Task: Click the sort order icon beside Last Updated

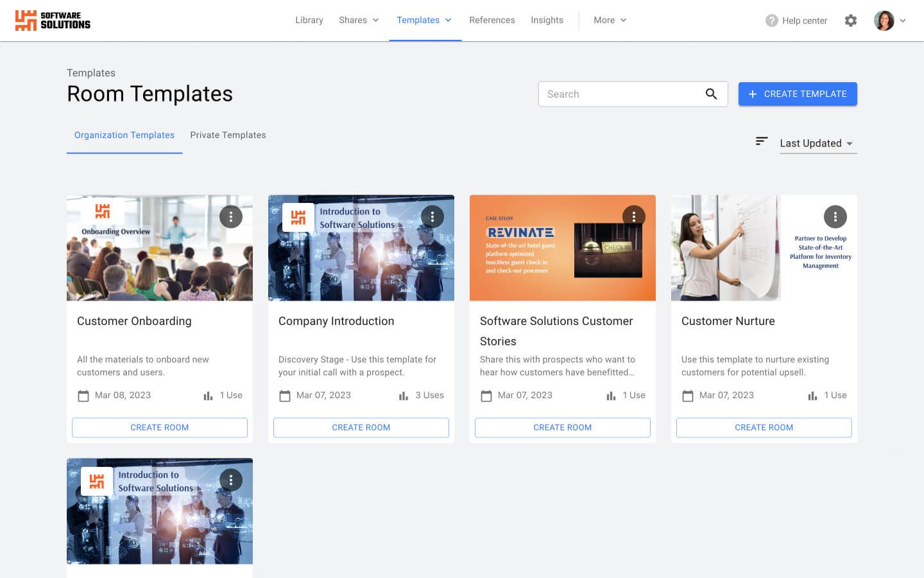Action: click(762, 141)
